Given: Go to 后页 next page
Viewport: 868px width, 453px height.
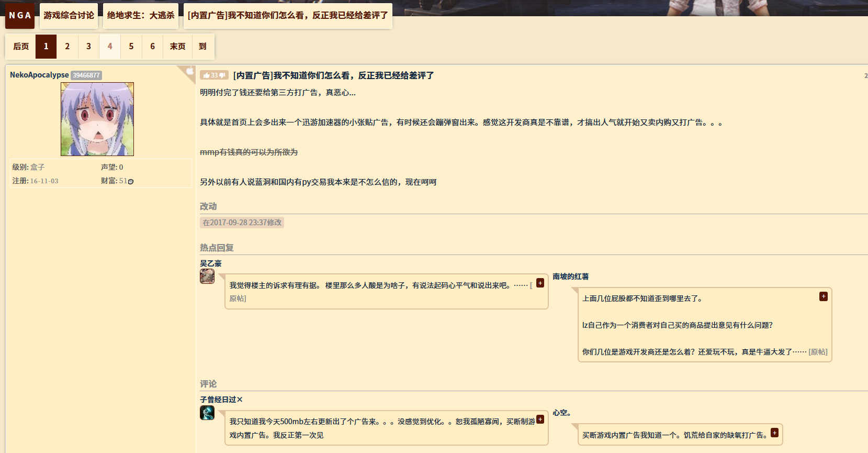Looking at the screenshot, I should click(x=21, y=47).
